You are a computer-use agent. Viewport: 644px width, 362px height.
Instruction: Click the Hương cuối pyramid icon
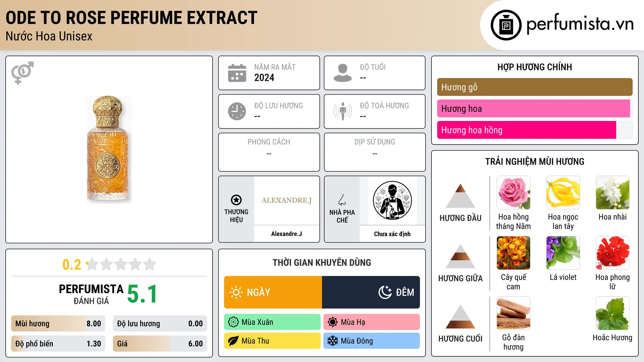point(460,316)
